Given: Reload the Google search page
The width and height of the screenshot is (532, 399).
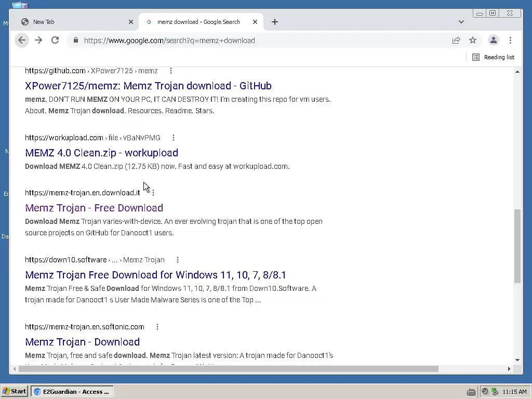Looking at the screenshot, I should tap(55, 41).
